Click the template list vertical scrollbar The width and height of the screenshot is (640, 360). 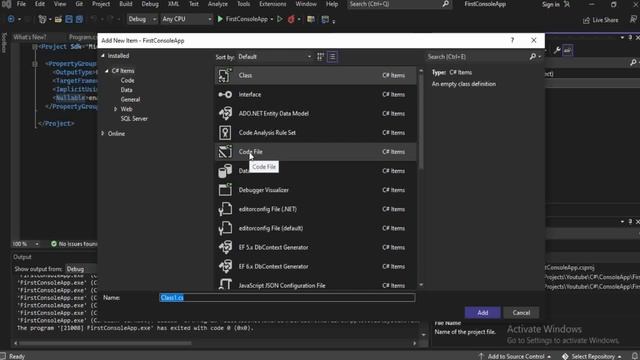[421, 122]
